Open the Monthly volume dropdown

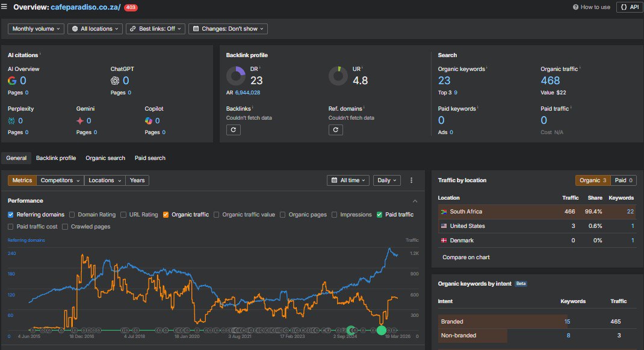[36, 29]
